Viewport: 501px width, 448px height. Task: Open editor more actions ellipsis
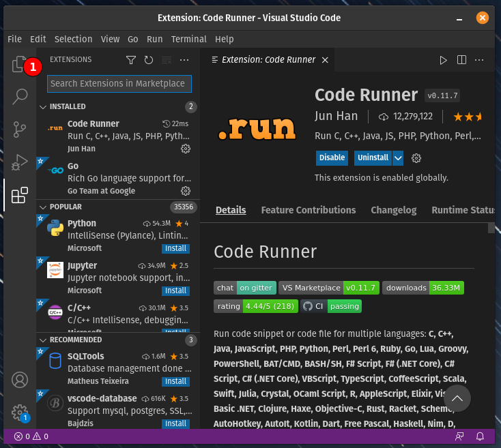click(479, 60)
